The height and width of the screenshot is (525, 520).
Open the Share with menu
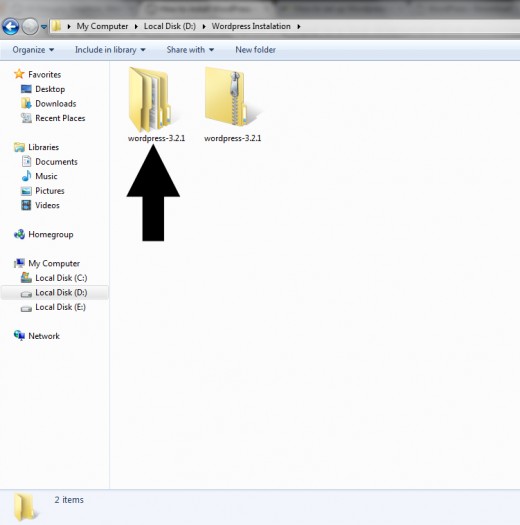190,50
